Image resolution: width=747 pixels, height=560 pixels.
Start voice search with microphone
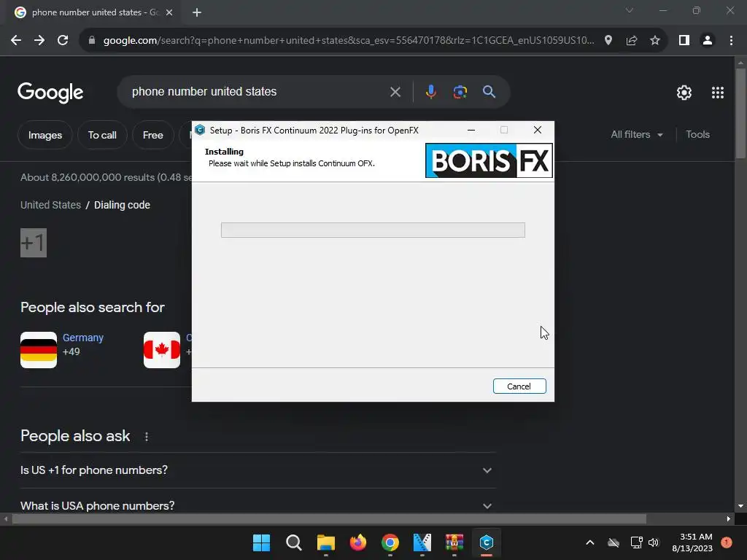point(430,91)
